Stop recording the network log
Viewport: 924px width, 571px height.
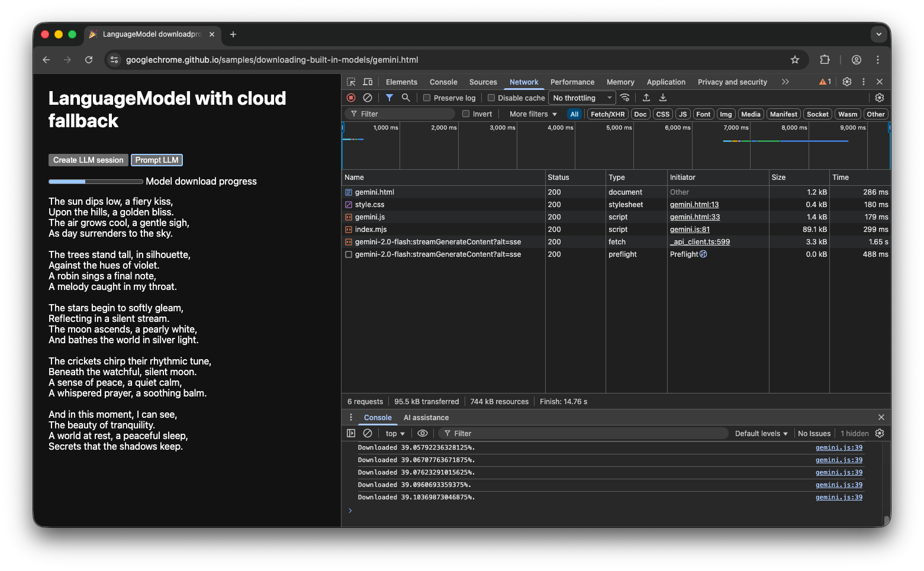point(350,98)
